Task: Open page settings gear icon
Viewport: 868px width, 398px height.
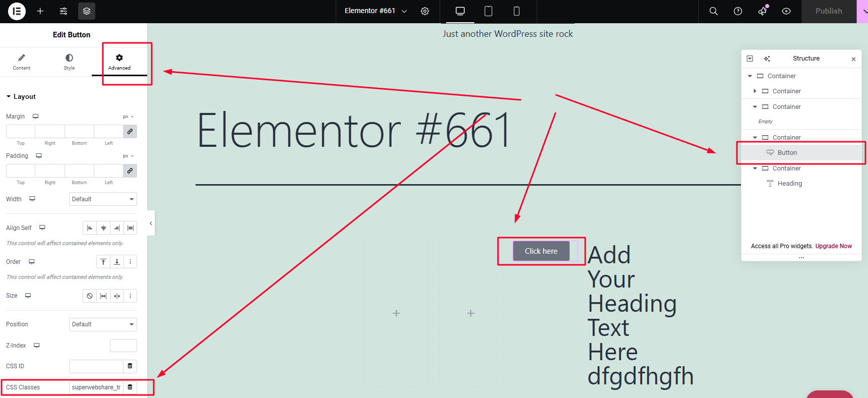Action: (425, 11)
